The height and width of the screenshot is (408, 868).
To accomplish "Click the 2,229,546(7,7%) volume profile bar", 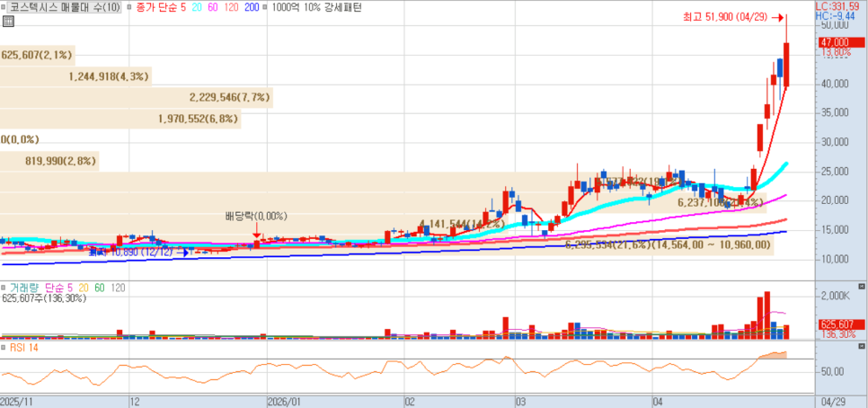I will pos(137,98).
